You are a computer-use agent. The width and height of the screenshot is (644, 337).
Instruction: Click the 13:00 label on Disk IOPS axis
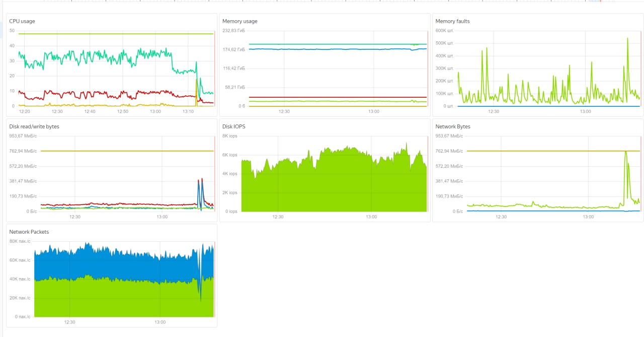pyautogui.click(x=371, y=217)
